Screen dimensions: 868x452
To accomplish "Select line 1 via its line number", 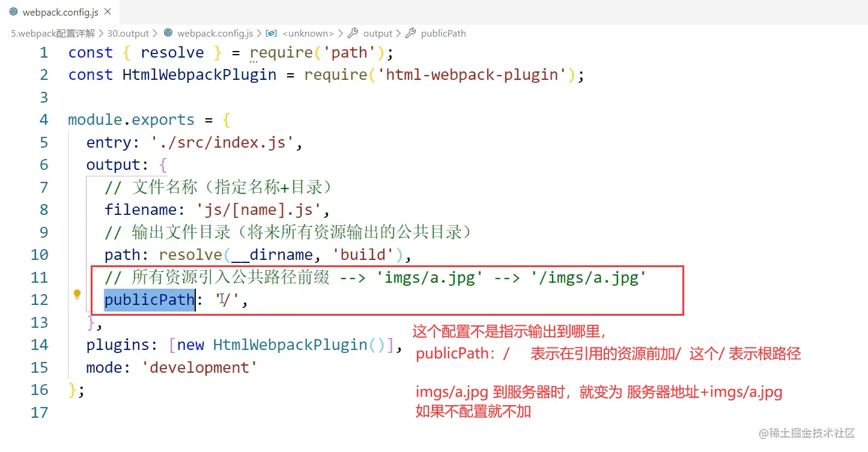I will point(44,53).
